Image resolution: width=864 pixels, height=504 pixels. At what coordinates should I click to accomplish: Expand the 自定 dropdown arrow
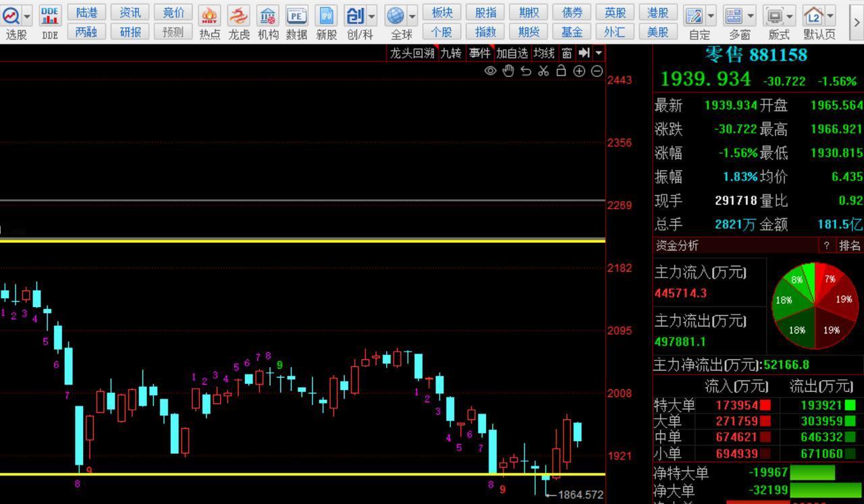711,16
